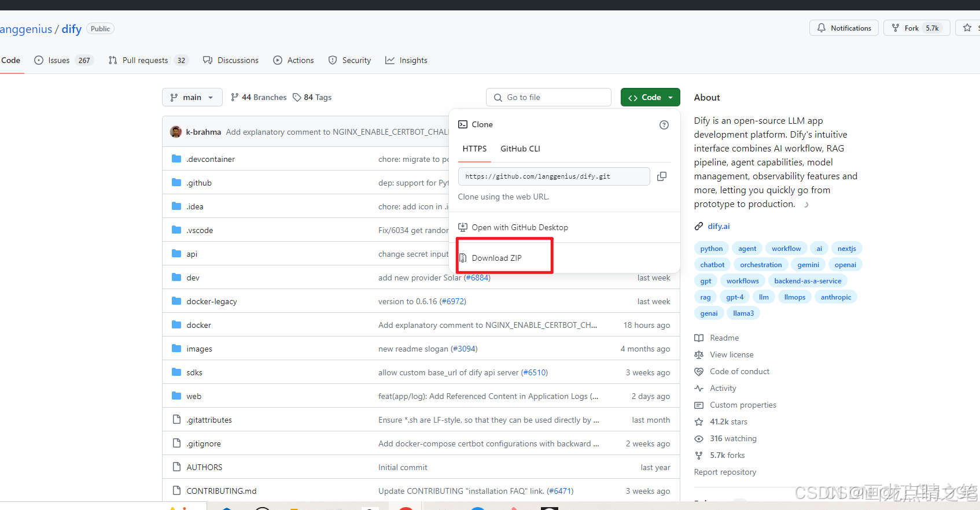Select the workflow topic tag

[x=786, y=249]
